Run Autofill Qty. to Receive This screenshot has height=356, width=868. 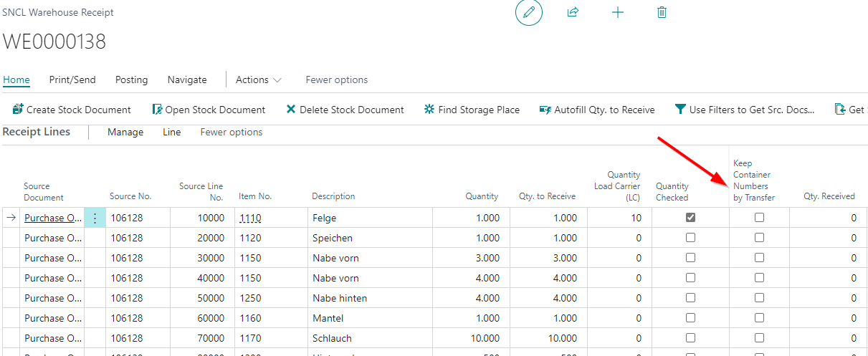[x=597, y=110]
